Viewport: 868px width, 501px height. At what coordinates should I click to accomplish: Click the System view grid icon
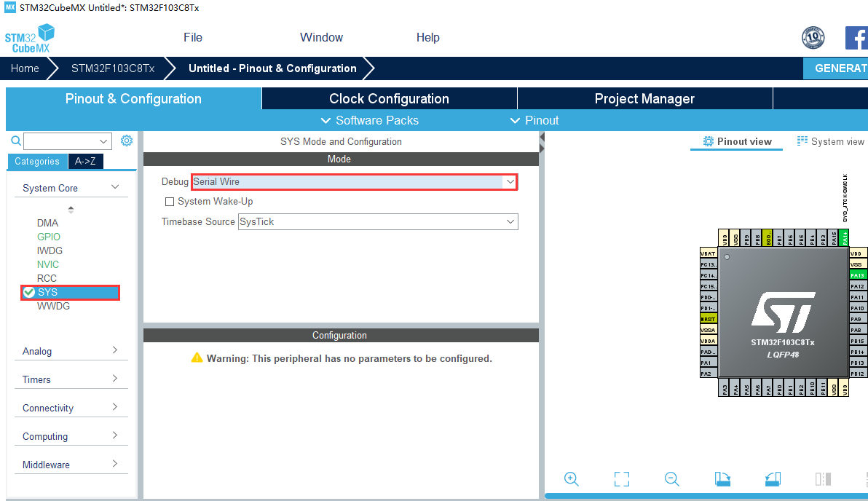click(802, 141)
